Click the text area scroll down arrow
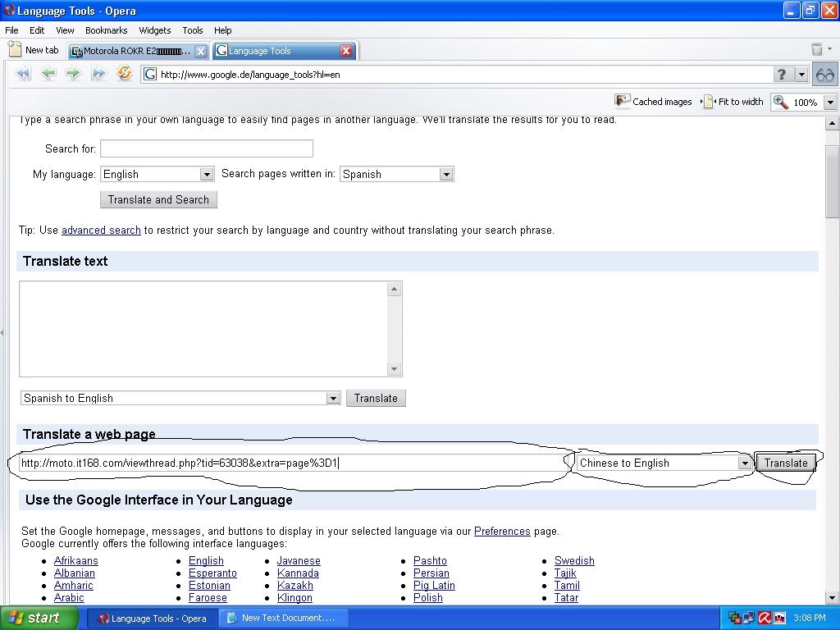The image size is (840, 630). coord(395,368)
